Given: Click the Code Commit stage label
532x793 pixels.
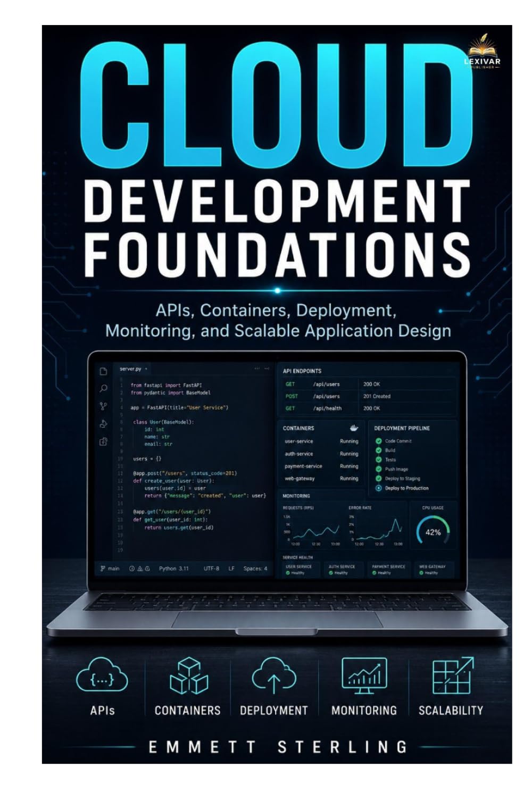Looking at the screenshot, I should coord(398,441).
